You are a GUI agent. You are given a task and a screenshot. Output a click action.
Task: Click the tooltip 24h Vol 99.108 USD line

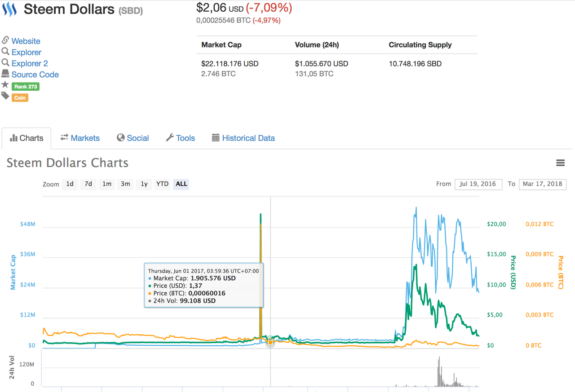(181, 301)
